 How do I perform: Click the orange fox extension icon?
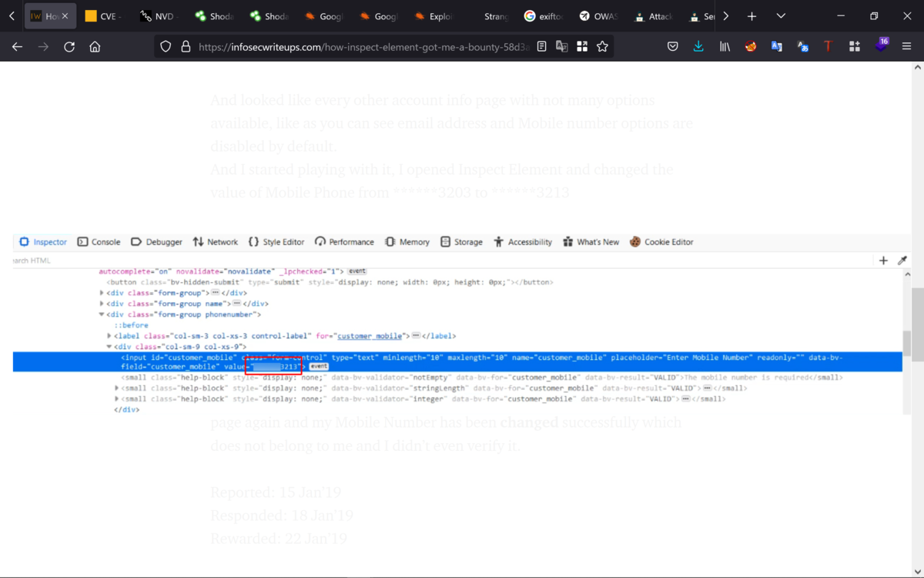751,47
